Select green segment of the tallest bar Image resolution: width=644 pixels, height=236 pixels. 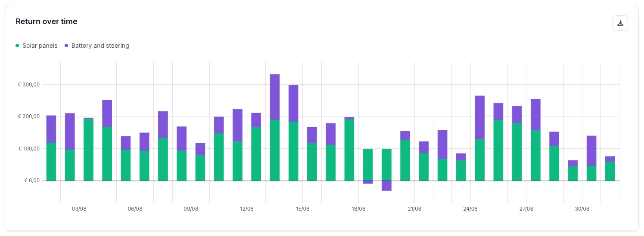pos(275,150)
